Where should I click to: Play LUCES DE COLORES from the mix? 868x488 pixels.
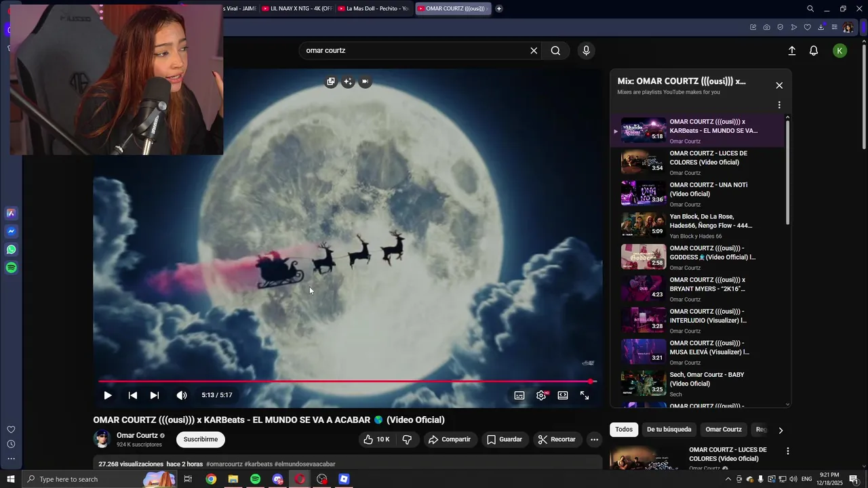[696, 163]
